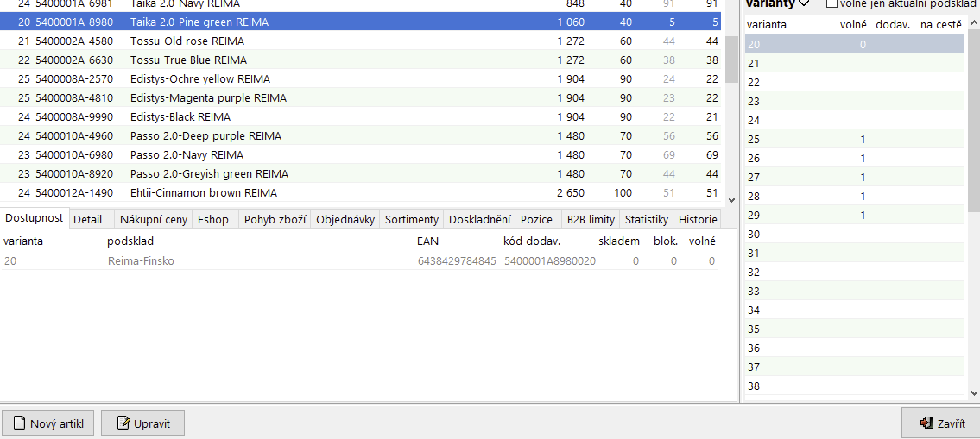Click the na cestě column header
This screenshot has width=980, height=439.
941,25
